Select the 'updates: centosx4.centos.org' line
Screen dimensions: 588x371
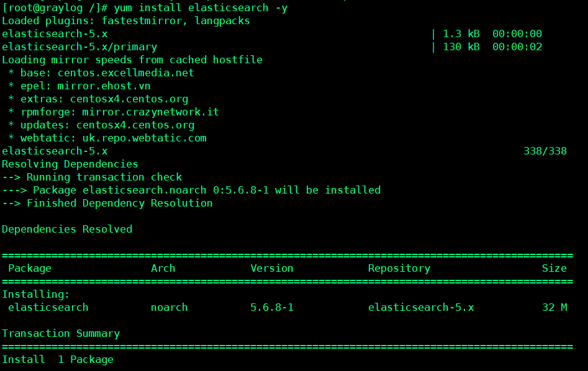pos(107,125)
